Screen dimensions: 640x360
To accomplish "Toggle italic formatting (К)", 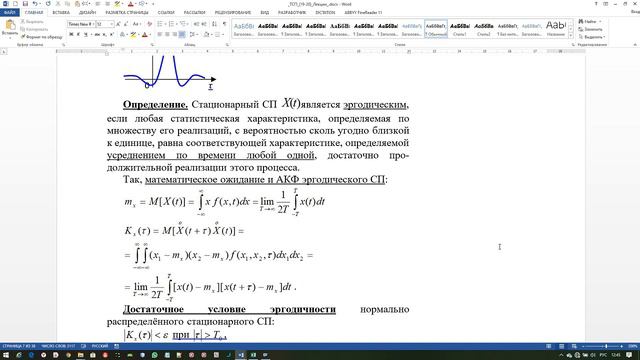I will point(78,35).
